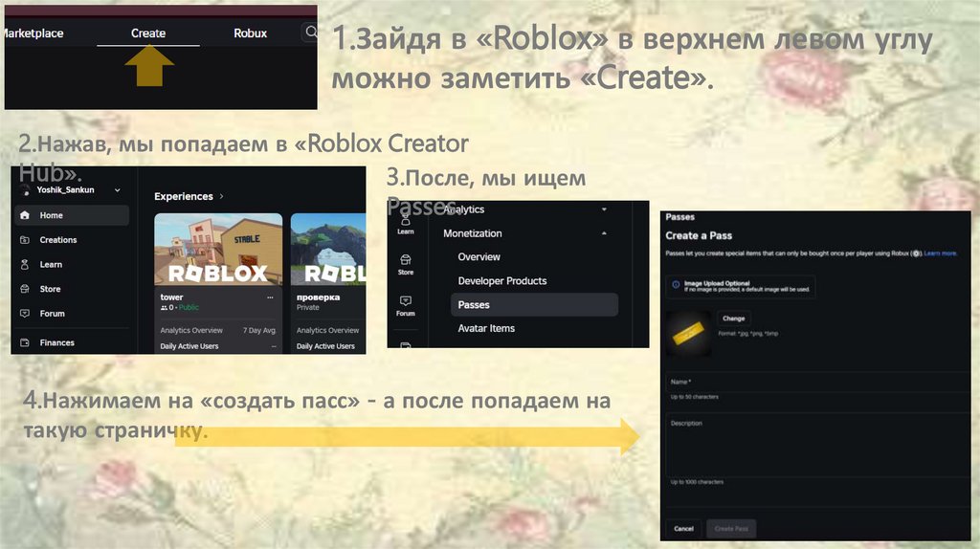Screen dimensions: 980x549
Task: Open Learn in the Creator Hub sidebar
Action: pyautogui.click(x=51, y=264)
